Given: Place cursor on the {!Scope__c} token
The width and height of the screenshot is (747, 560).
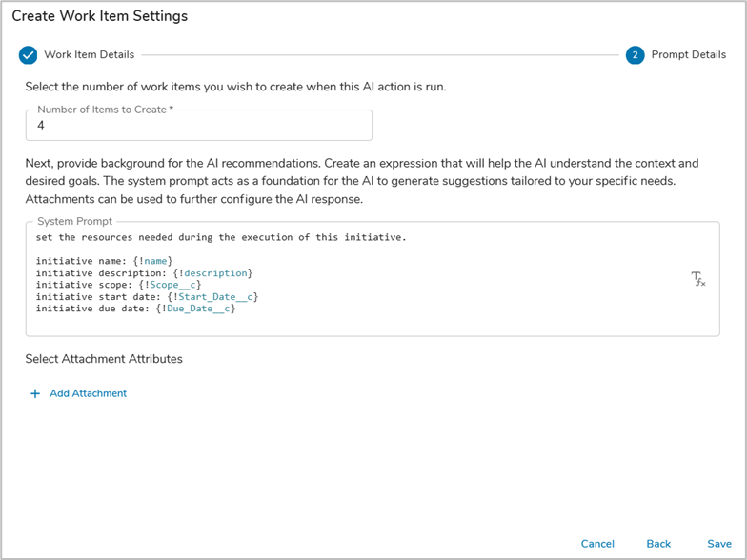Looking at the screenshot, I should point(170,285).
